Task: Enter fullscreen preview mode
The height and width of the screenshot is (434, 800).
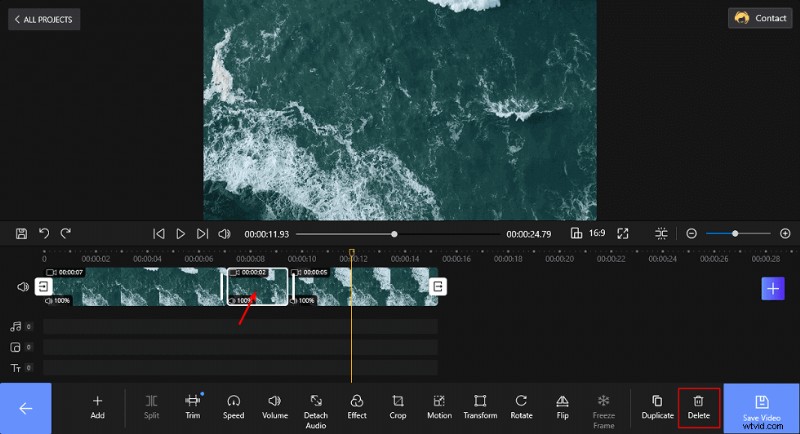Action: point(623,234)
